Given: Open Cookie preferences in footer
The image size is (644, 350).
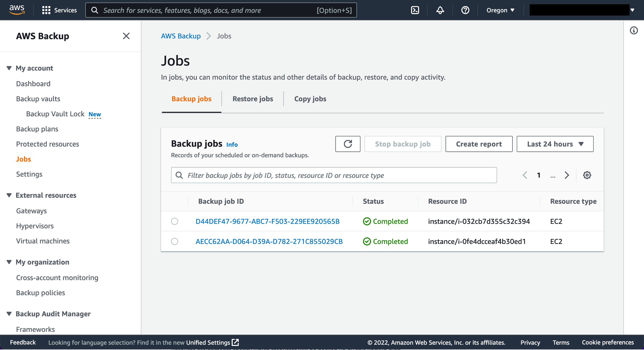Looking at the screenshot, I should click(x=608, y=342).
